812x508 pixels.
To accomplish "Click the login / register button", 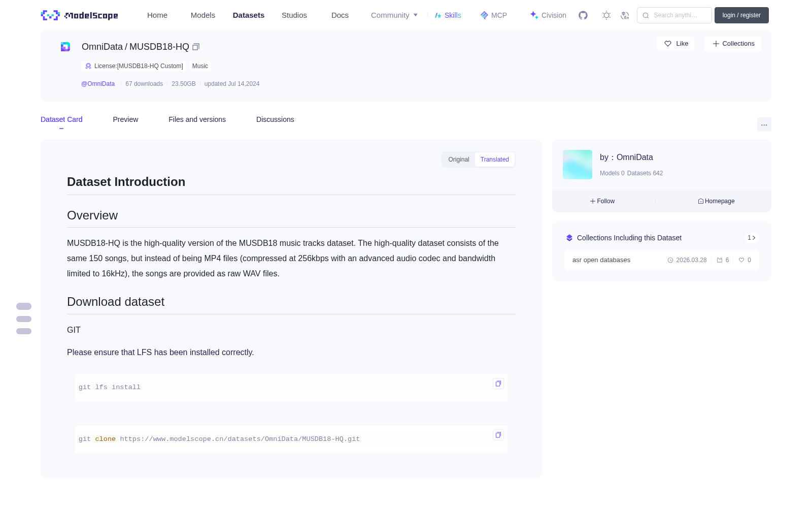I will click(741, 15).
